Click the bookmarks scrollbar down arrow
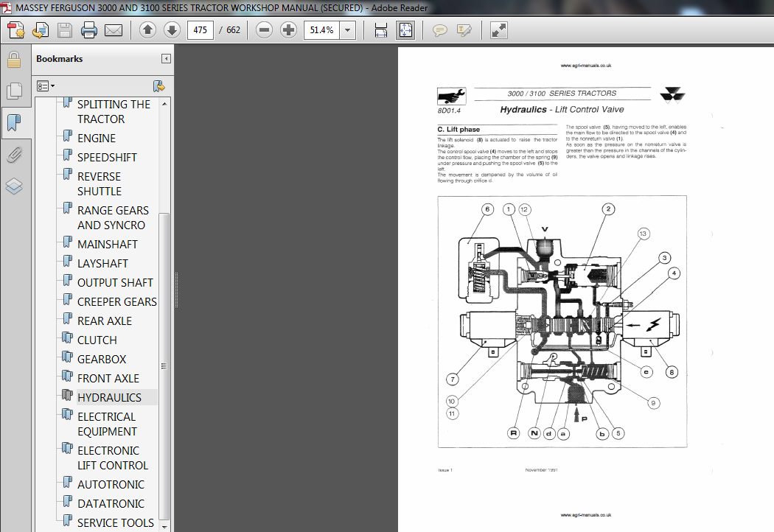 point(165,527)
